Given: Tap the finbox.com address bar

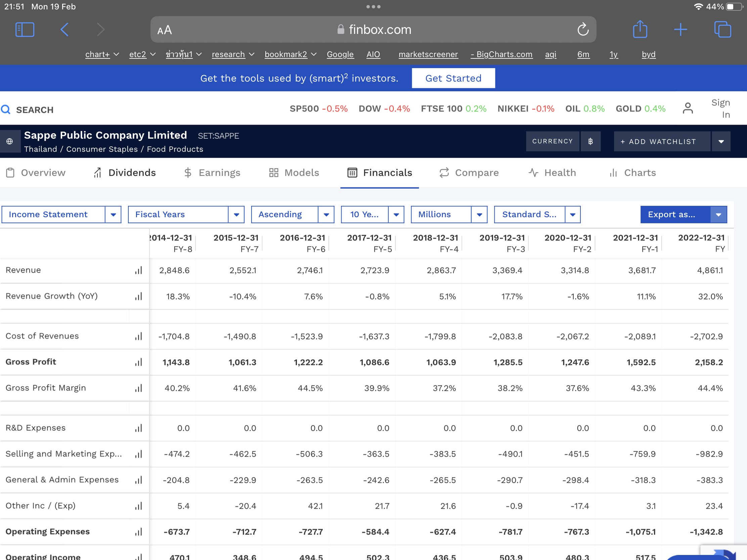Looking at the screenshot, I should 373,29.
